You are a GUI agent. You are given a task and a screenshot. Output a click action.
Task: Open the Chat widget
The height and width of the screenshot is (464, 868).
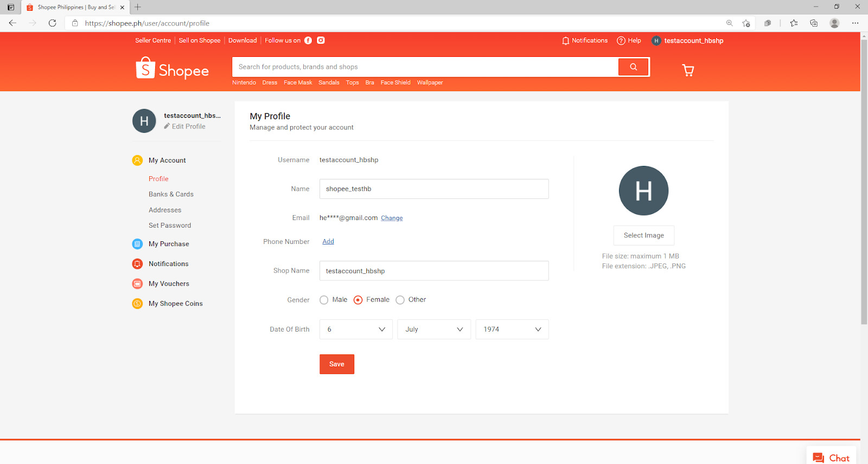831,457
